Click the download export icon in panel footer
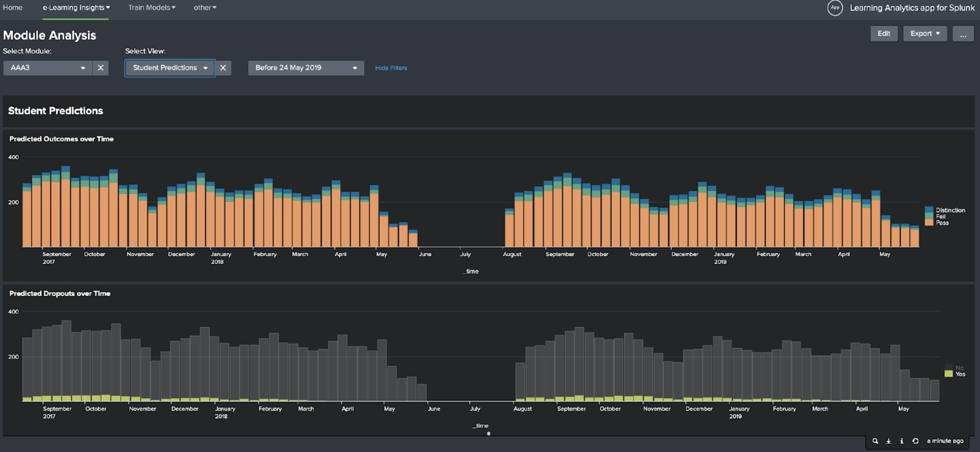The width and height of the screenshot is (980, 452). [889, 441]
